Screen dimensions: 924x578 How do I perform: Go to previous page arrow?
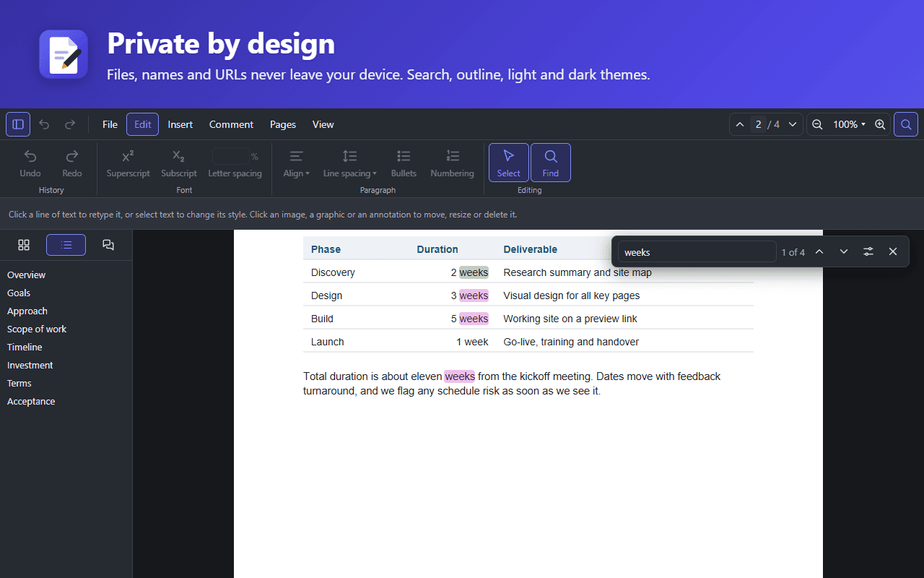point(740,124)
